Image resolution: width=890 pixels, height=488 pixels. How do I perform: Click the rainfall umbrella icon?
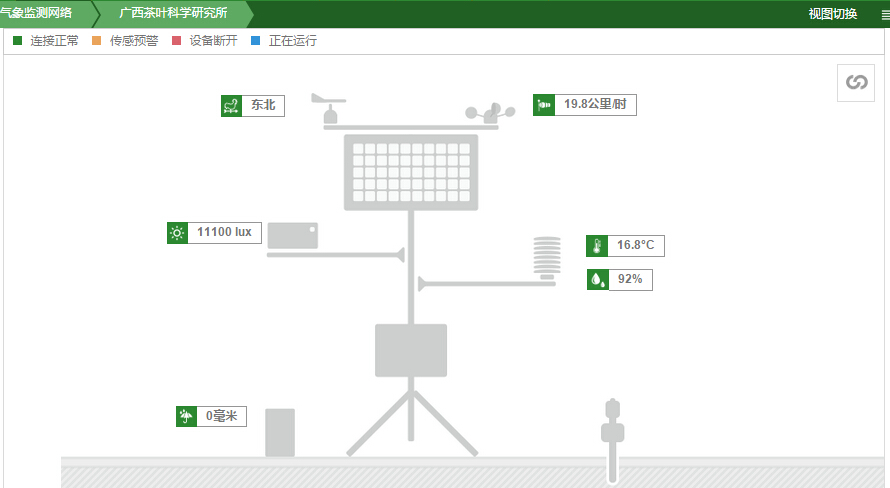[186, 416]
